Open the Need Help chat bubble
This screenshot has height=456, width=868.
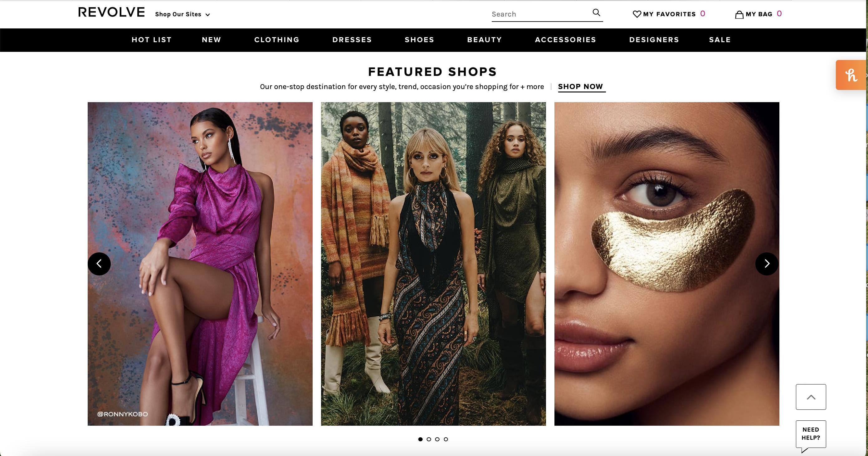[811, 434]
